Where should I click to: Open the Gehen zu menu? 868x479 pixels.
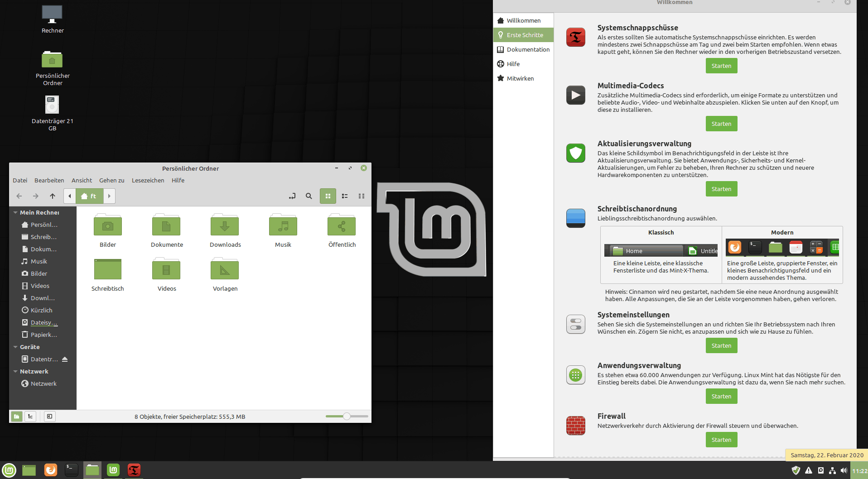(x=112, y=180)
